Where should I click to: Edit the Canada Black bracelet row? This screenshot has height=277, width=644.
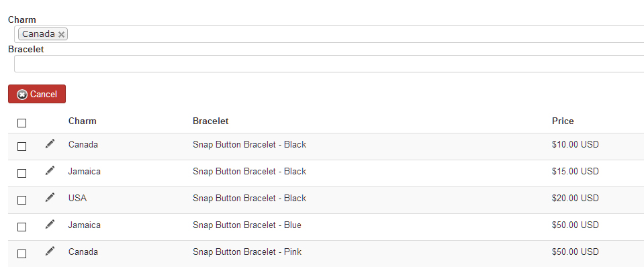coord(50,144)
